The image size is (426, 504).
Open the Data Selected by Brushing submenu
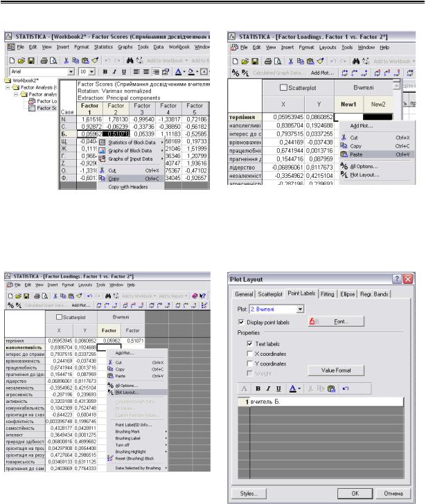(138, 468)
